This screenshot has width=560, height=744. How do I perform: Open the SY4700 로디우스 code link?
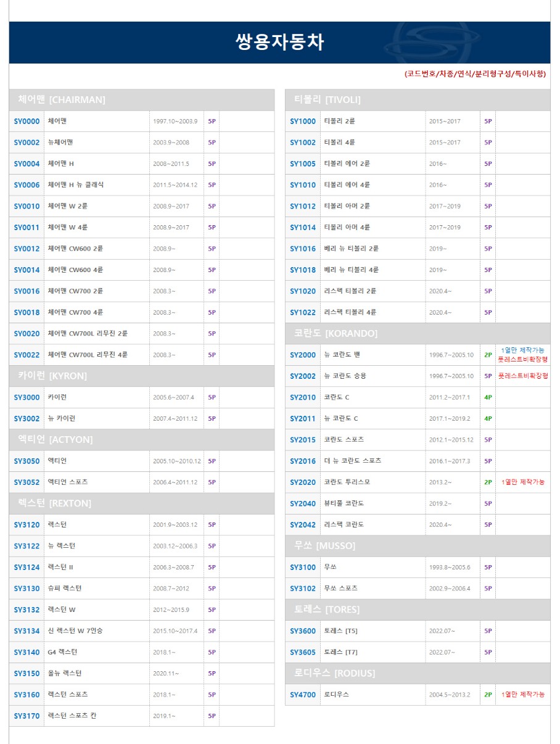[303, 695]
